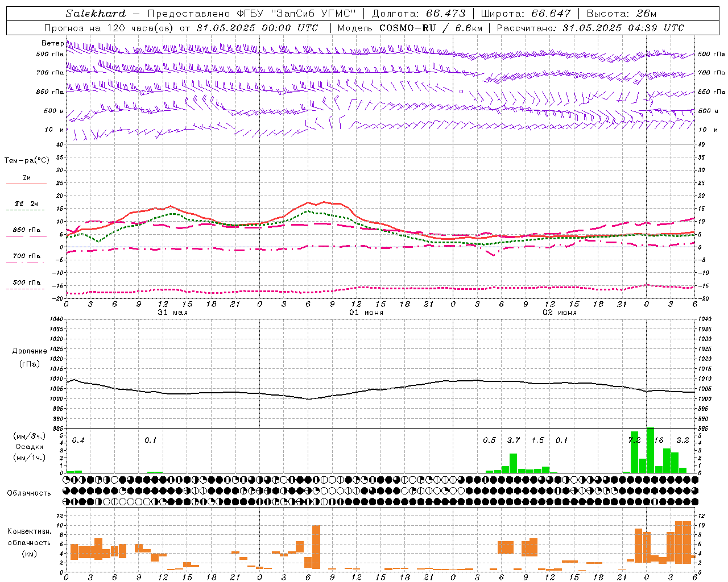Click the date label 02 июня
This screenshot has height=582, width=728.
(560, 313)
